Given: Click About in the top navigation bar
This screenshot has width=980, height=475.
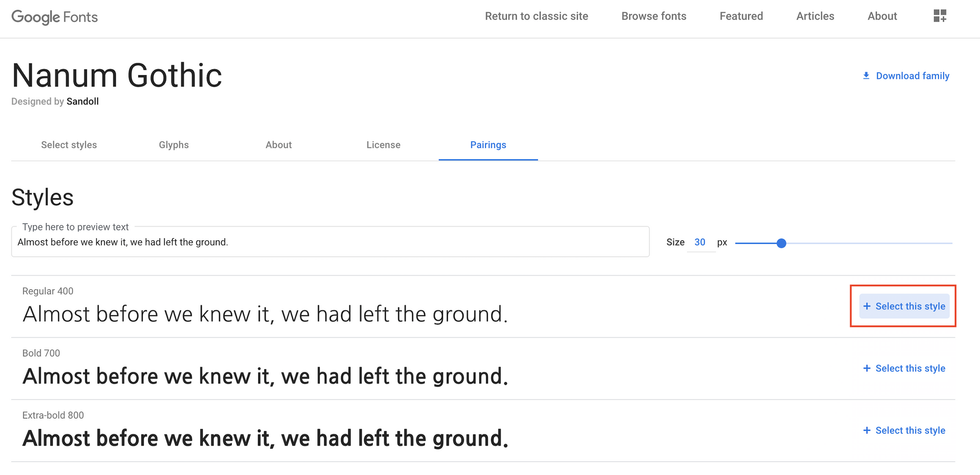Looking at the screenshot, I should click(x=882, y=16).
